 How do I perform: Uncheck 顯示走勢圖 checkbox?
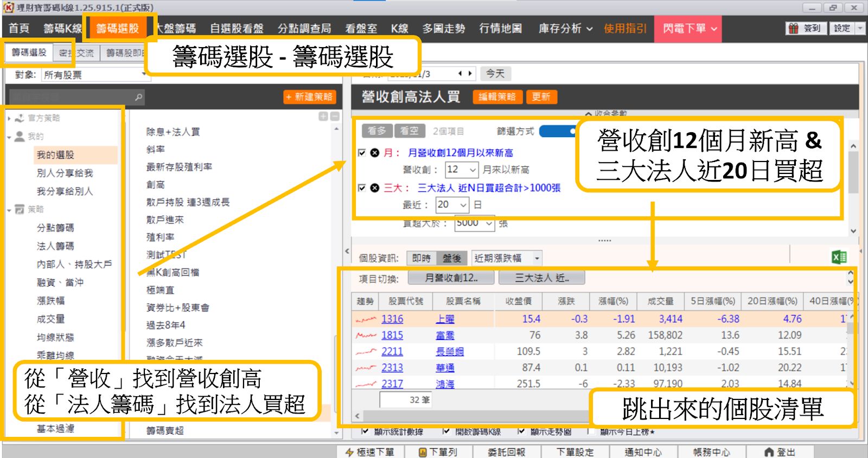[x=521, y=431]
